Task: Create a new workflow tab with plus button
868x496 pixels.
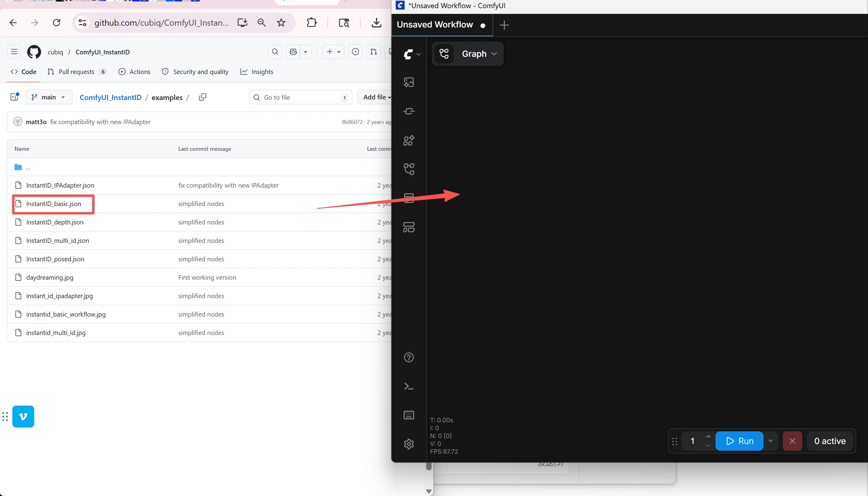Action: click(504, 24)
